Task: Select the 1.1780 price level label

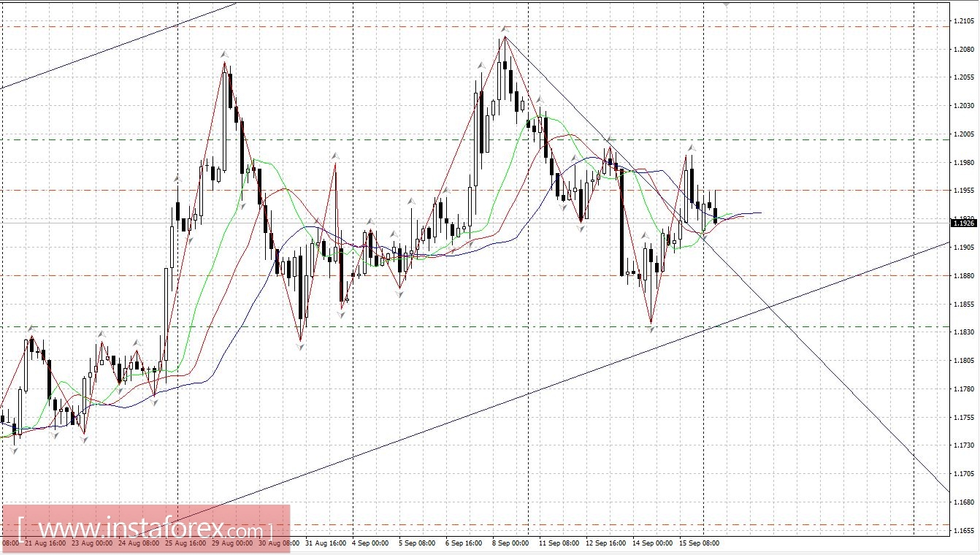Action: pos(965,389)
